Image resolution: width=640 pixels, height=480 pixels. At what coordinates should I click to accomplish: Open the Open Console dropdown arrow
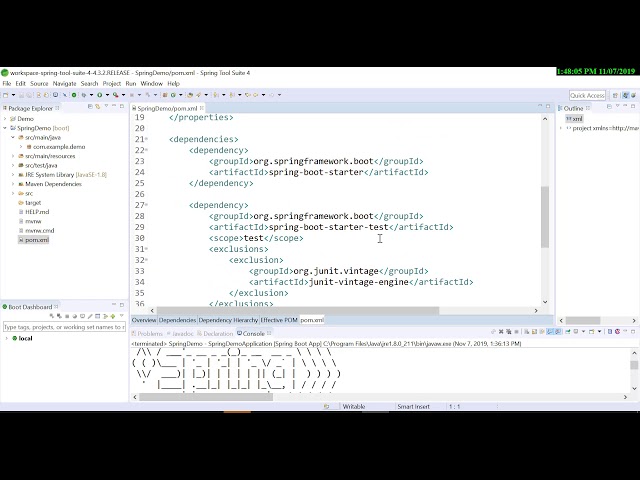[x=599, y=331]
